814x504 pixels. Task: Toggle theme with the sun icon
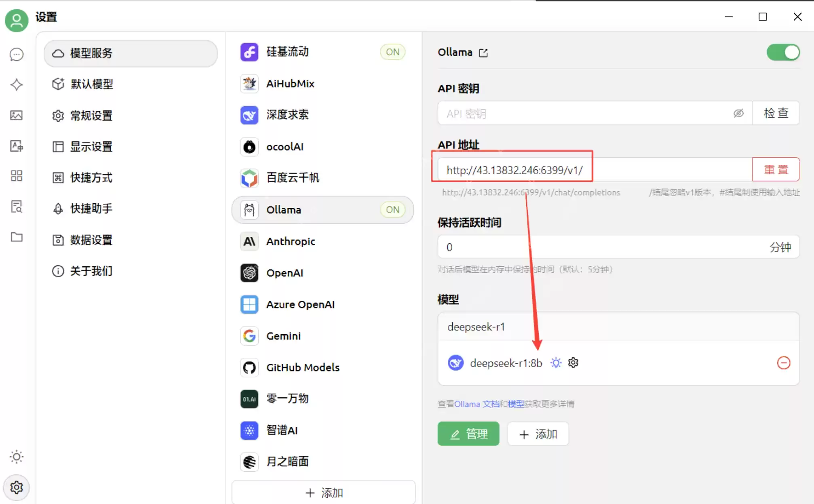pos(16,457)
